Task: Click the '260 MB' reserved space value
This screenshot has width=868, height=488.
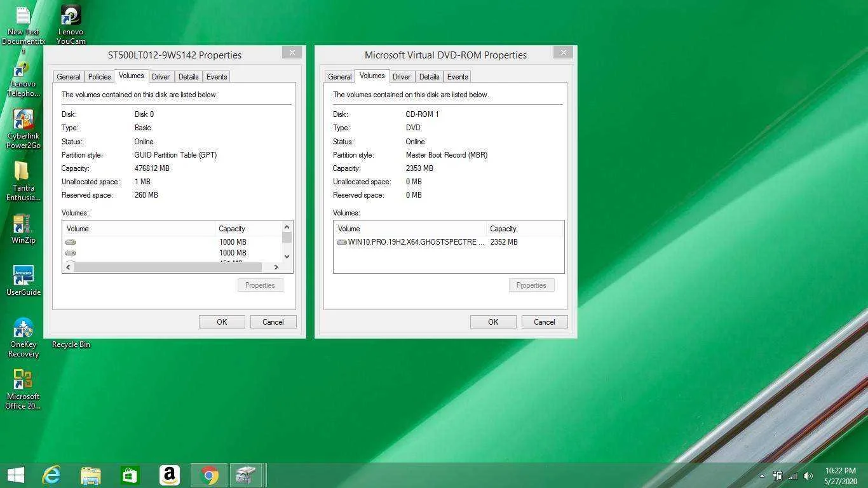Action: tap(146, 195)
